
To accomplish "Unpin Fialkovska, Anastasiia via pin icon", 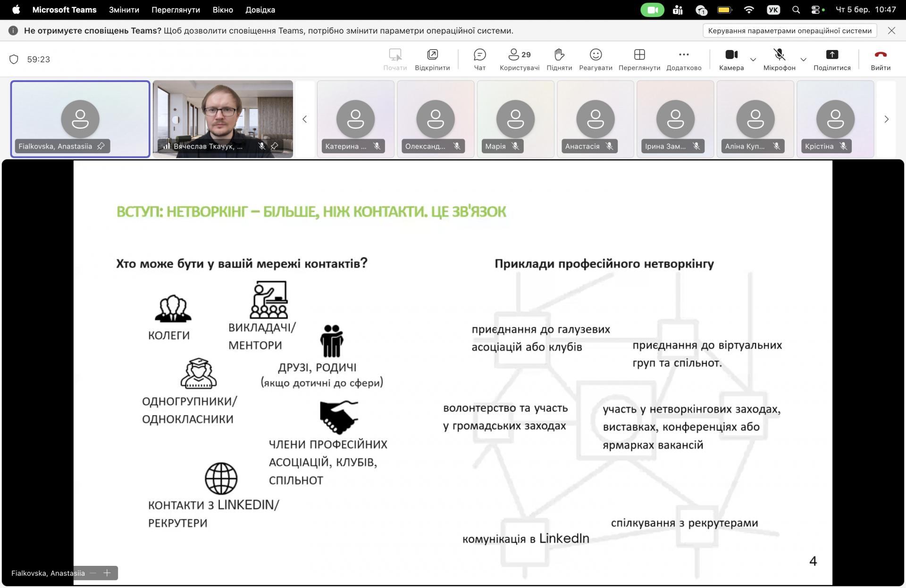I will (101, 146).
